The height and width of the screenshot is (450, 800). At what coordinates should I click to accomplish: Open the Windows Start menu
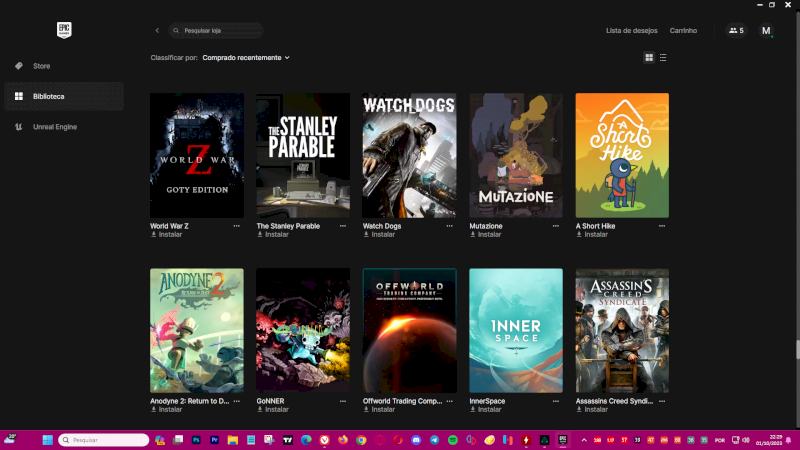[47, 440]
